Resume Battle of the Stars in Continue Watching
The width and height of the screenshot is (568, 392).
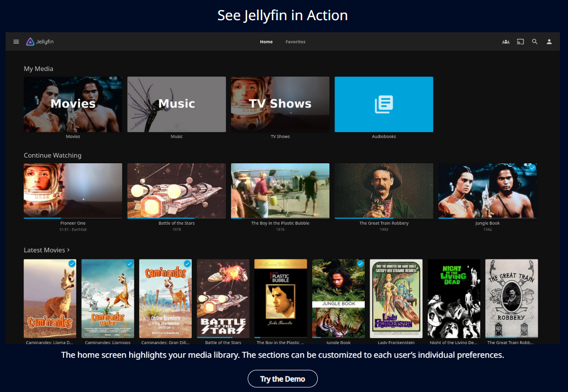177,191
